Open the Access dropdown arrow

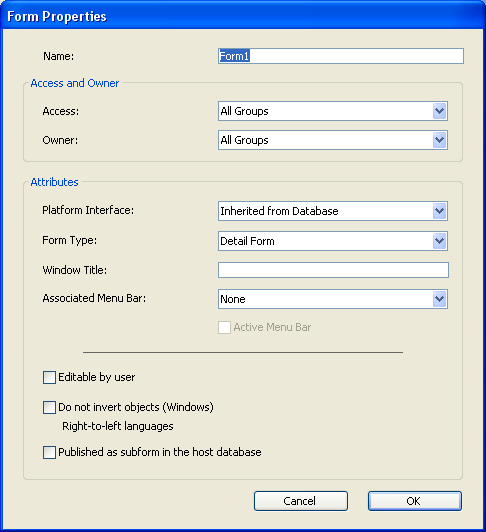click(440, 111)
